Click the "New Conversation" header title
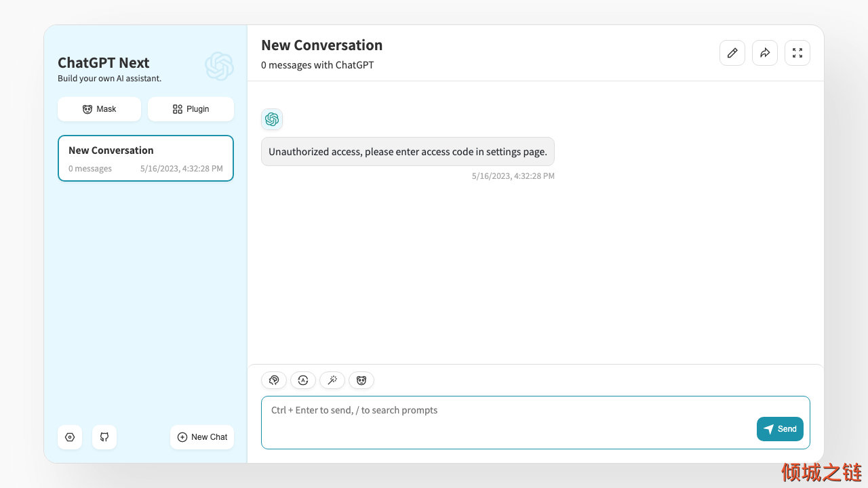The height and width of the screenshot is (488, 868). pyautogui.click(x=322, y=45)
